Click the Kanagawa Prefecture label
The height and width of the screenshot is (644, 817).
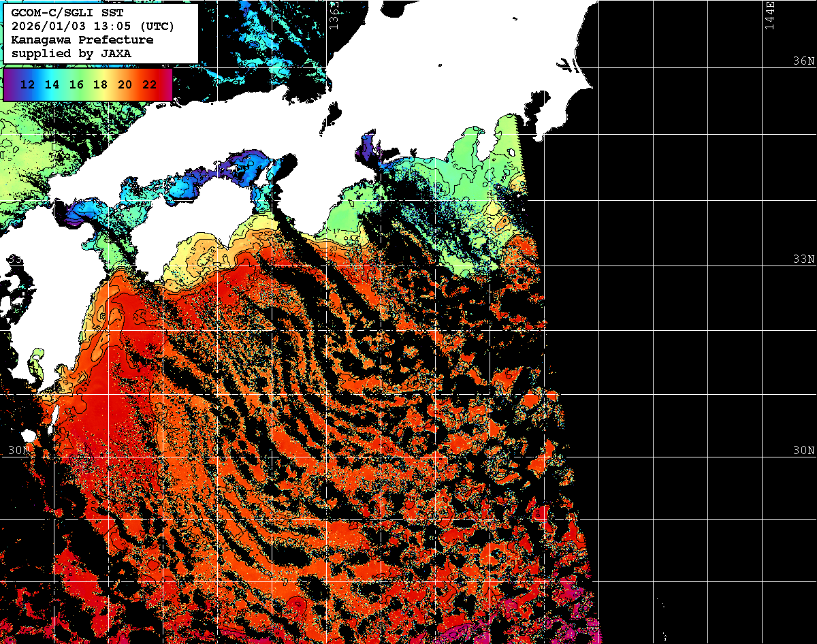coord(82,40)
